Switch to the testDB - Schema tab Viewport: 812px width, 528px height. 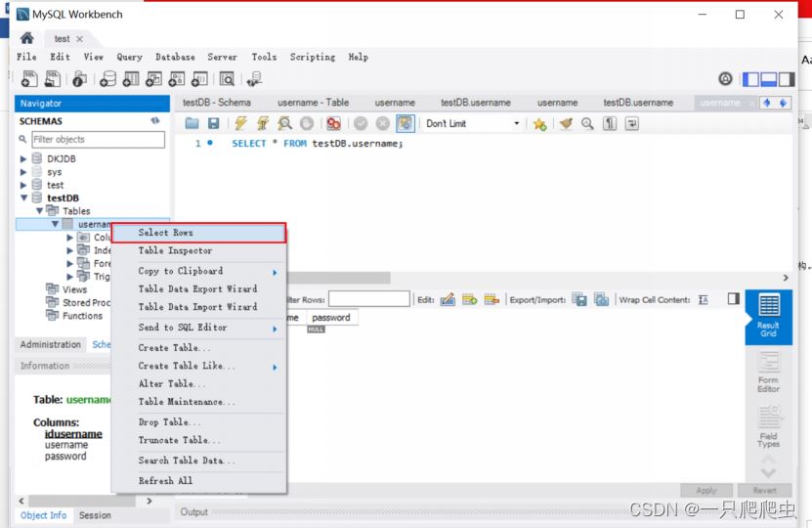tap(216, 103)
